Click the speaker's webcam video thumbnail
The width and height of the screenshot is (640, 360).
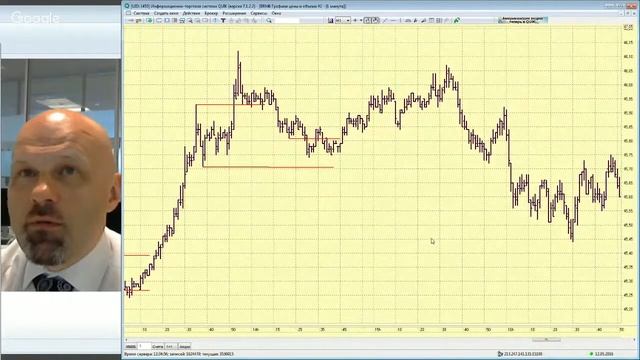[60, 175]
